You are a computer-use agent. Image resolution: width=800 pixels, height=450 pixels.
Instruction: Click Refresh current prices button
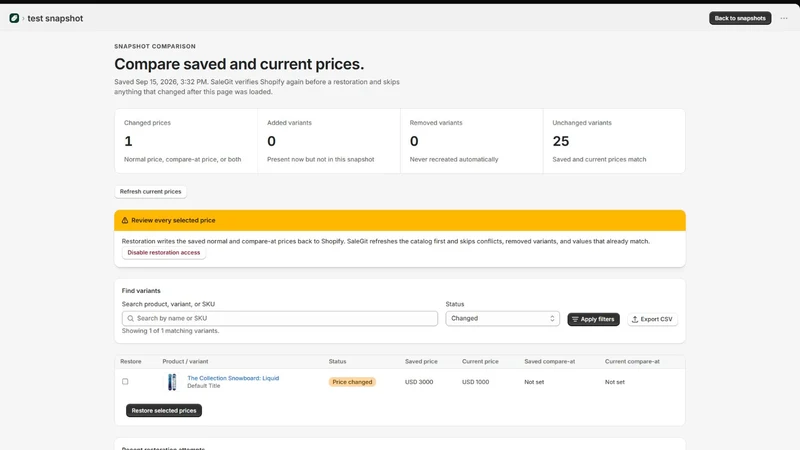coord(151,191)
